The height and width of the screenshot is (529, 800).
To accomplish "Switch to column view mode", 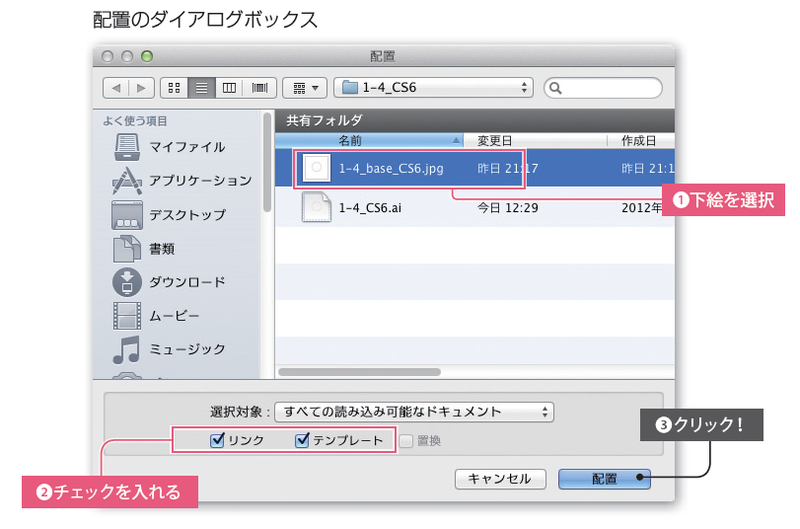I will click(x=231, y=88).
